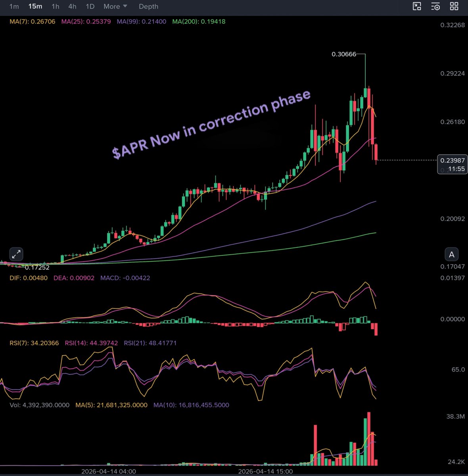Choose the 4h interval
Viewport: 468px width, 476px height.
[72, 6]
